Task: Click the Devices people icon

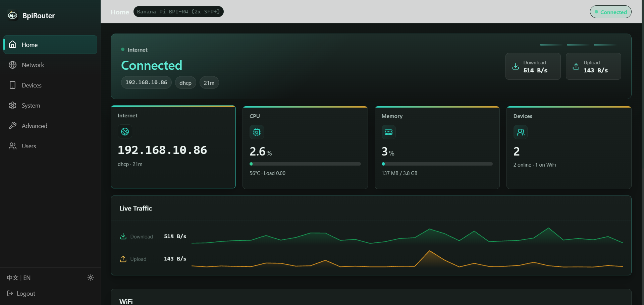Action: pyautogui.click(x=521, y=132)
